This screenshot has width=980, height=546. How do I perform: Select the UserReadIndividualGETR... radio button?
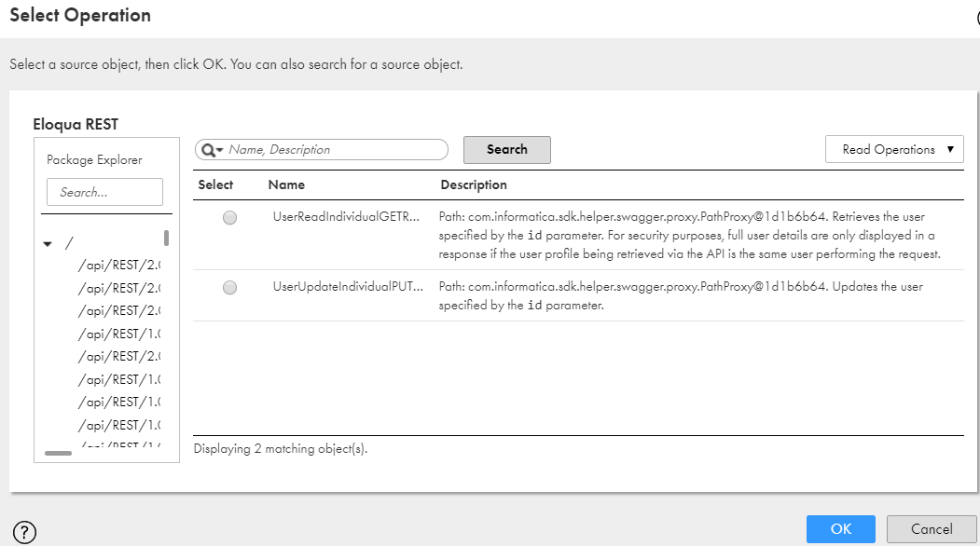pos(230,217)
